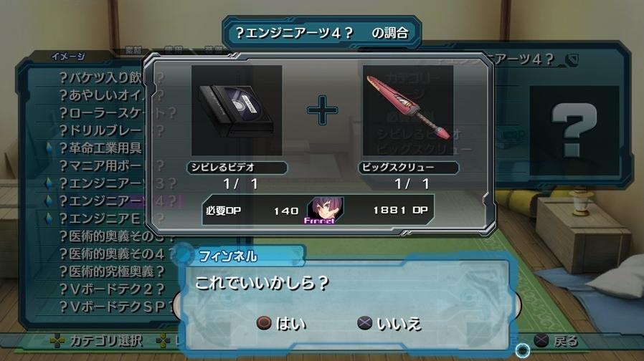Select the イメージ category tab
644x361 pixels.
68,56
